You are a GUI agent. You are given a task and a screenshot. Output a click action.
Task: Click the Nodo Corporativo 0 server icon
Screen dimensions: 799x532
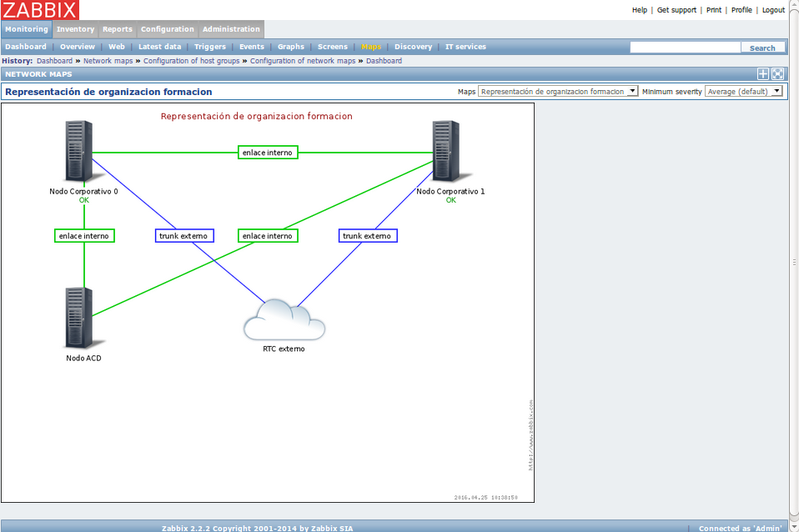79,152
